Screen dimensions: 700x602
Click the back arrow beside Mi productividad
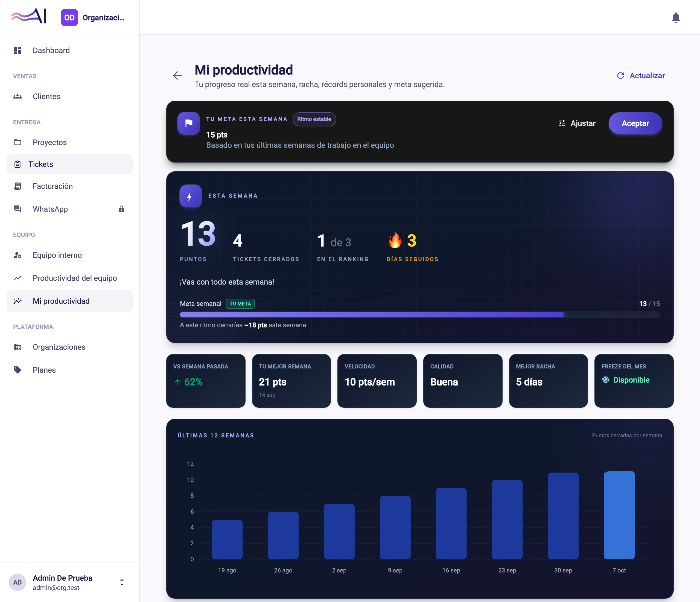[177, 75]
